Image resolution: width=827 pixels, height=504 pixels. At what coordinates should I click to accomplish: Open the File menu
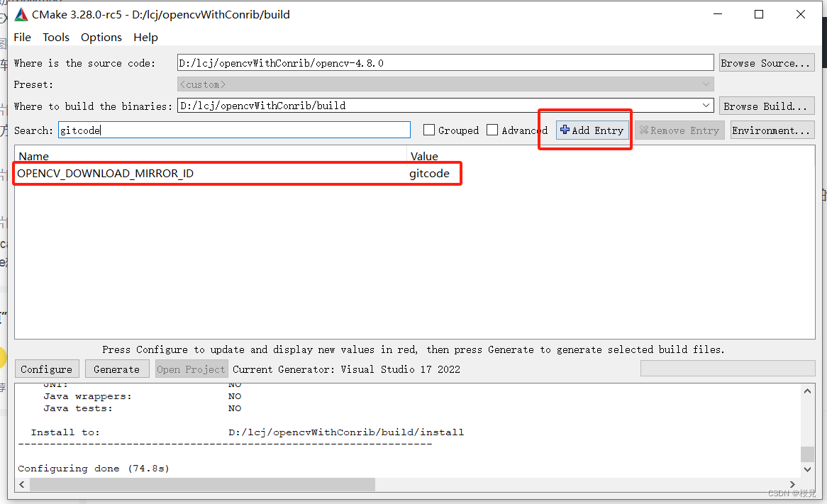[22, 38]
